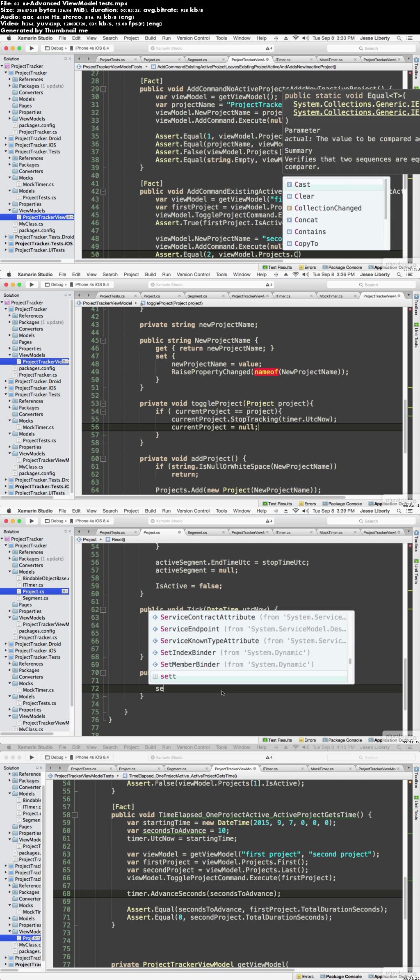420x980 pixels.
Task: Close the Project.cs tab in the 3:36 PM frame
Action: (x=179, y=296)
